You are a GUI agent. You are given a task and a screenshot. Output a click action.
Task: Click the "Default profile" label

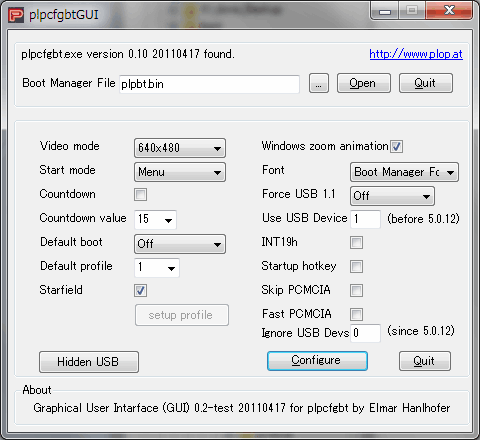click(76, 266)
